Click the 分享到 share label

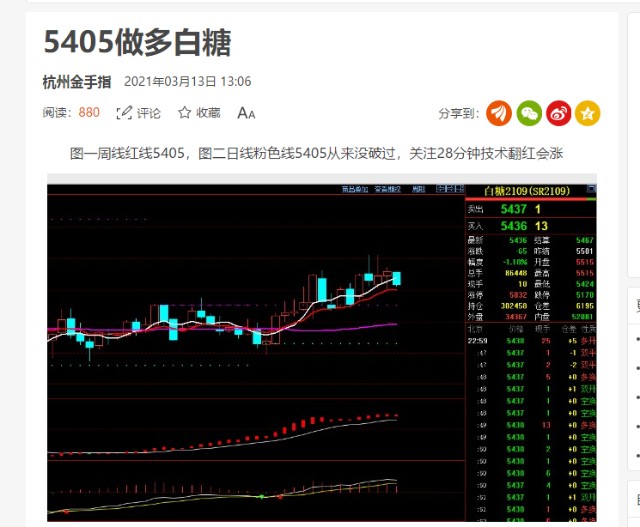click(x=458, y=113)
